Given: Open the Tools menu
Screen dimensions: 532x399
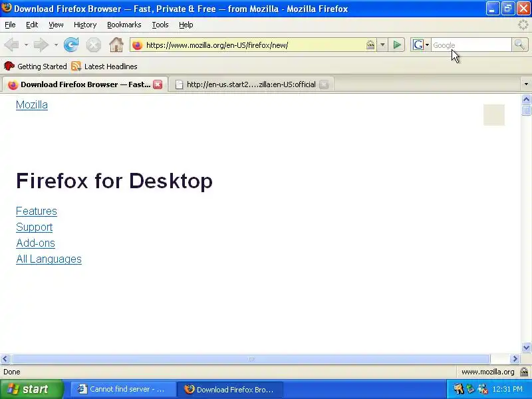Looking at the screenshot, I should (160, 25).
